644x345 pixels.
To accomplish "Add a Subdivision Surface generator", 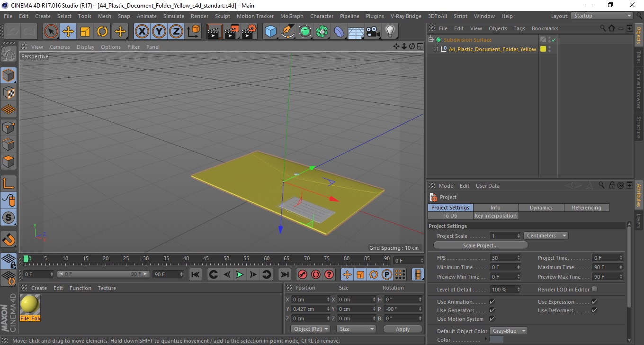I will (305, 32).
